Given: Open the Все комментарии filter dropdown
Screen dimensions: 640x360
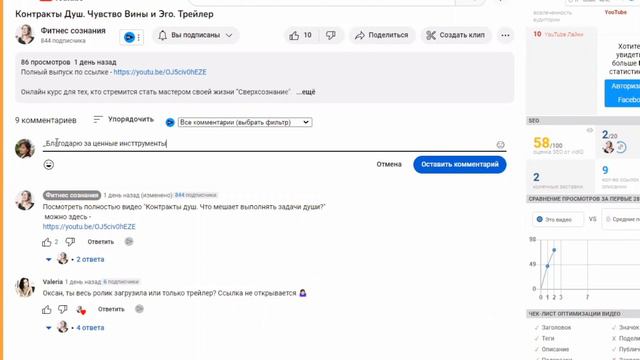Looking at the screenshot, I should (x=245, y=122).
